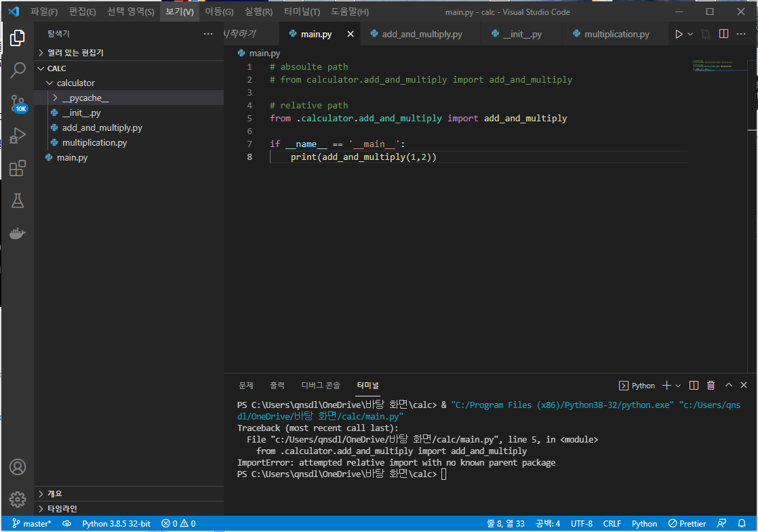Click master branch in status bar
Screen dimensions: 758x532
(x=31, y=524)
